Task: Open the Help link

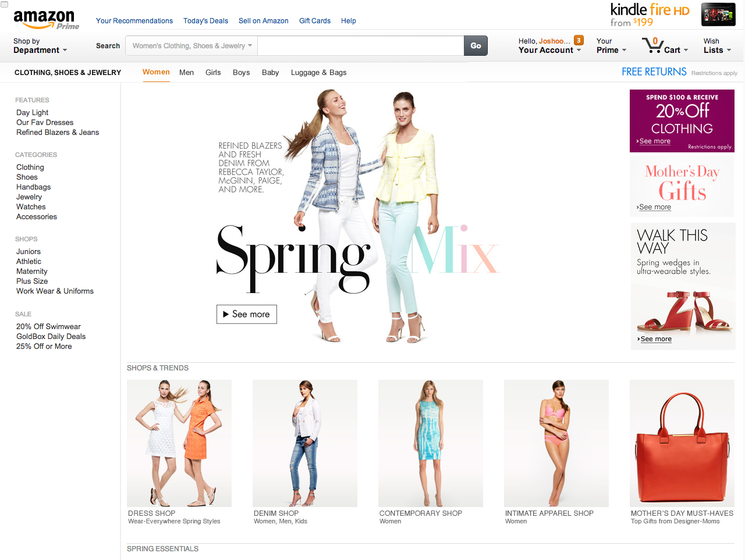Action: point(349,21)
